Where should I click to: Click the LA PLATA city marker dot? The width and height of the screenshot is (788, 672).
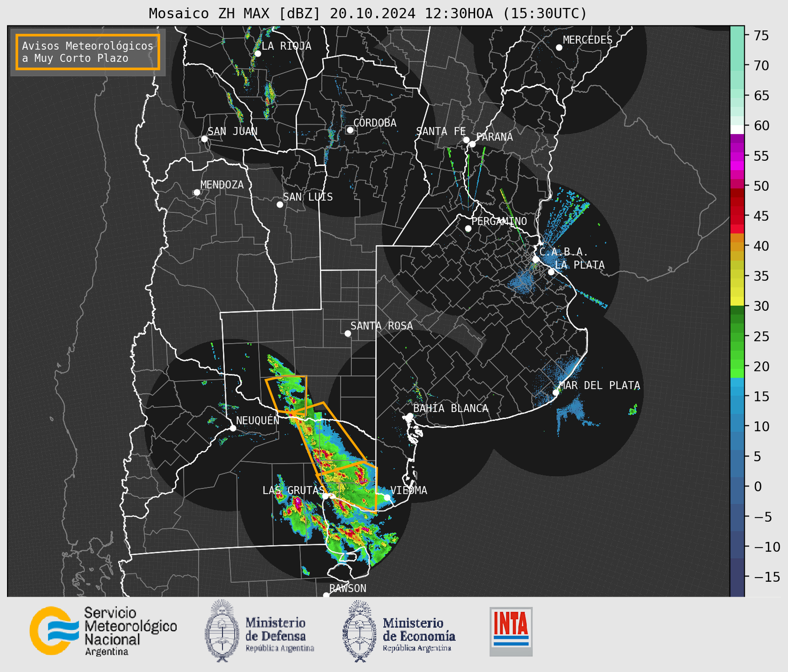[551, 272]
